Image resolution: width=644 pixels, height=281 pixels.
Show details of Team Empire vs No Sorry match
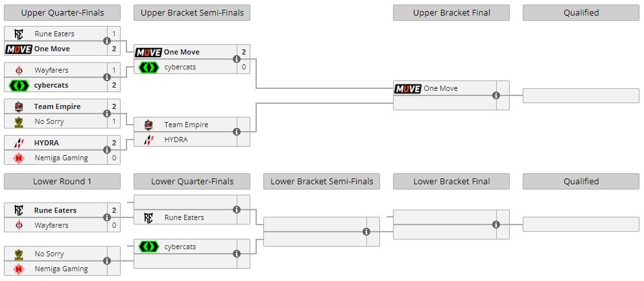coord(107,114)
